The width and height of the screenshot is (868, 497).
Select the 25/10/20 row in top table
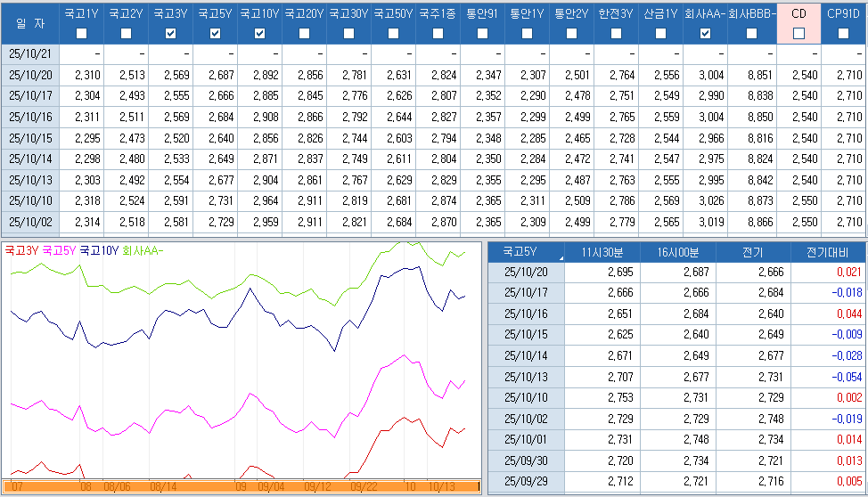30,75
